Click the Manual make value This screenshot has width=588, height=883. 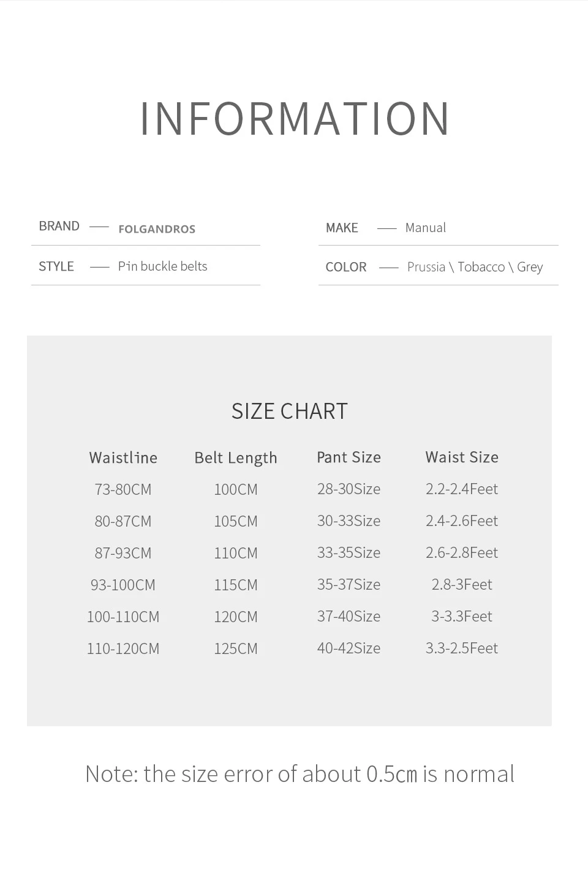click(x=426, y=228)
